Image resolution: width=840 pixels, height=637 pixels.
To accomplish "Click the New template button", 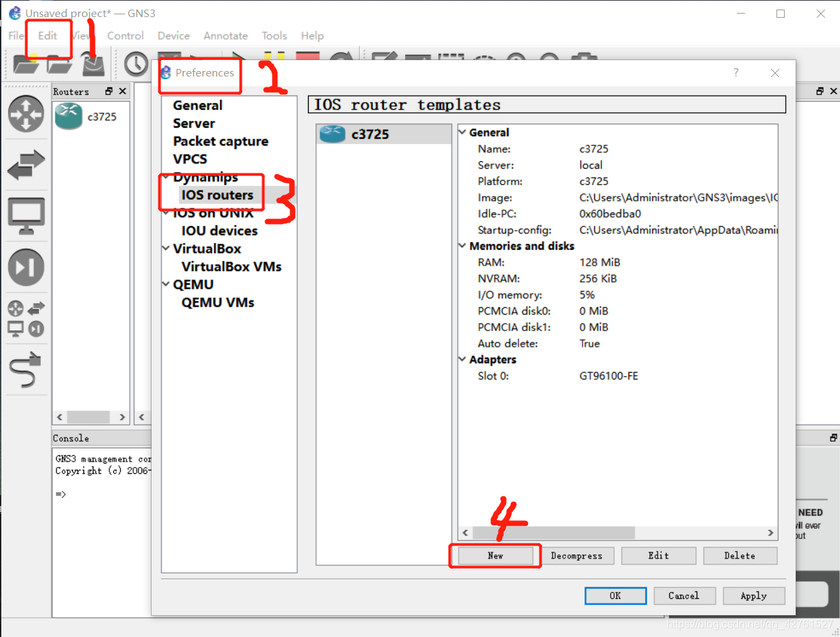I will 495,556.
